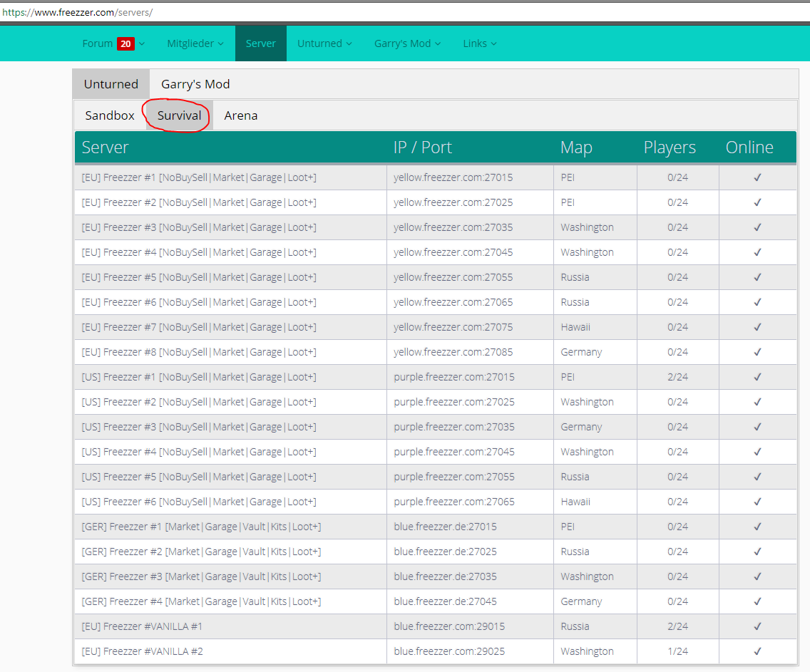Select the Server navigation menu item
810x672 pixels.
[x=261, y=43]
